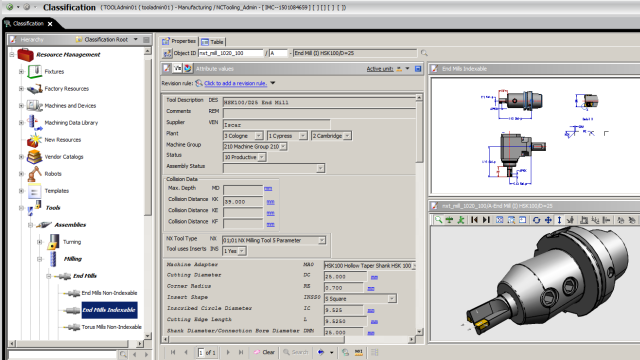Click the Comments input field
The image size is (640, 360).
coord(319,113)
